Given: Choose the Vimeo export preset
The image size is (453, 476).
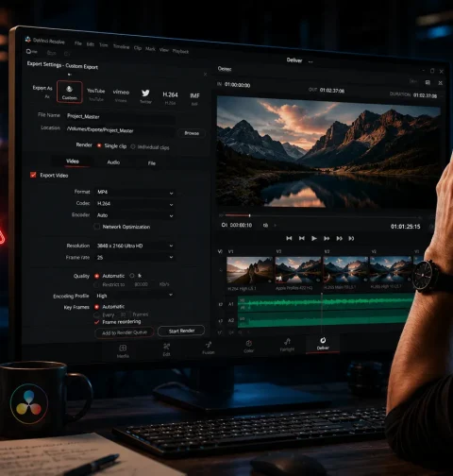Looking at the screenshot, I should [121, 95].
